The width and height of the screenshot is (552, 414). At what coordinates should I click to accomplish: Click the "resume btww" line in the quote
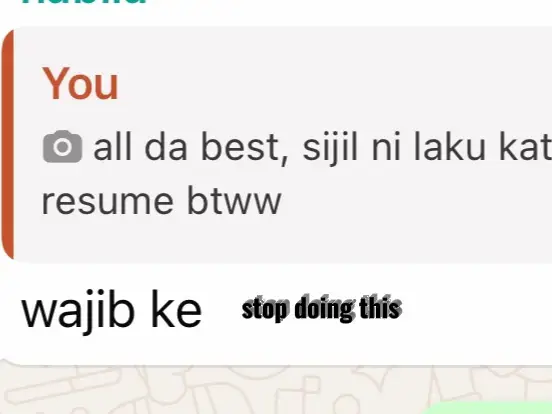(162, 201)
